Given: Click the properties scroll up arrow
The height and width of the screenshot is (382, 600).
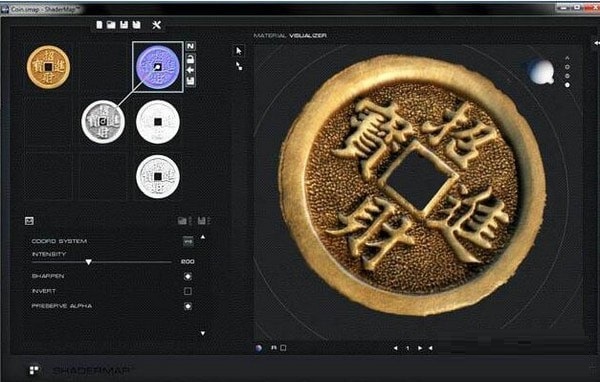Looking at the screenshot, I should pos(203,237).
